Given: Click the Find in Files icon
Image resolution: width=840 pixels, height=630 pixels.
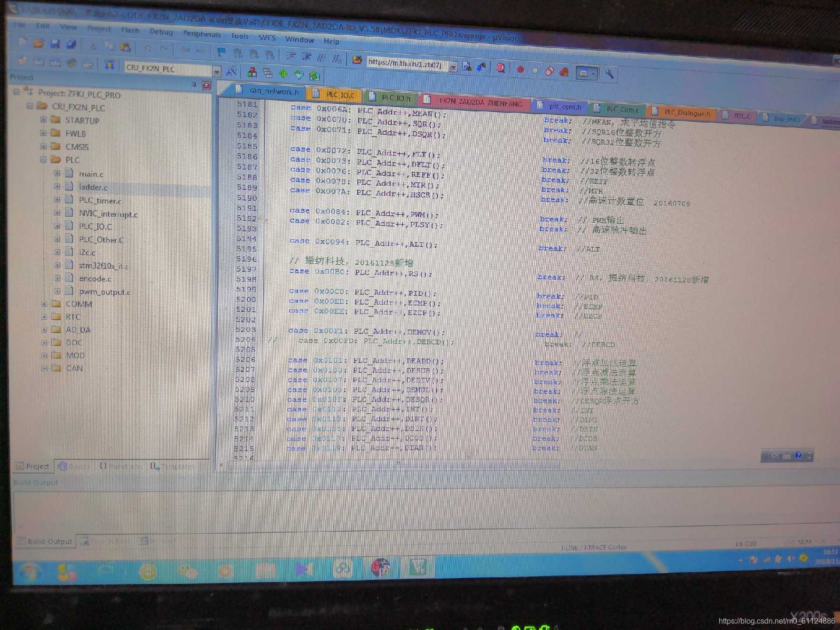Looking at the screenshot, I should pyautogui.click(x=357, y=60).
